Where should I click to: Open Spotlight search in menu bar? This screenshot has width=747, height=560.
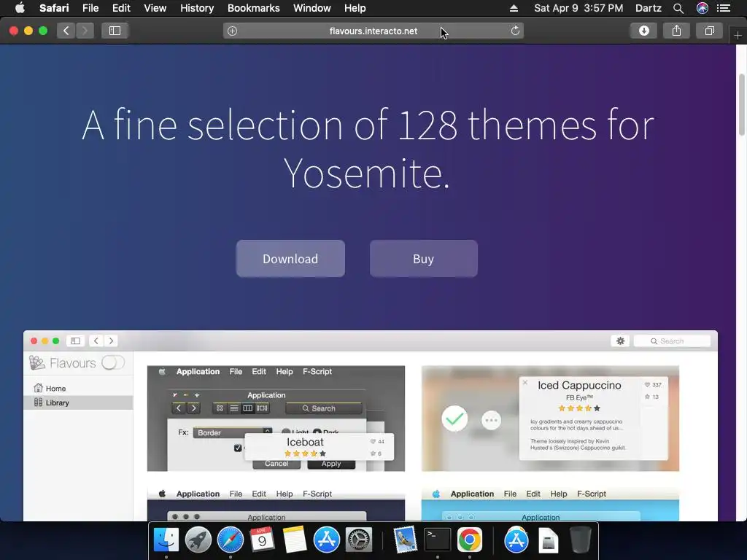pos(678,8)
